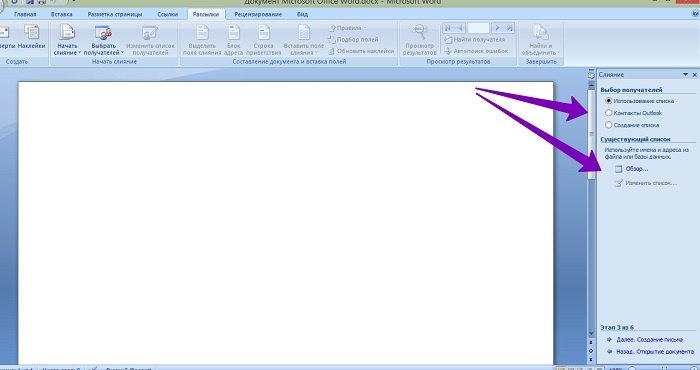The width and height of the screenshot is (700, 370).
Task: Select the Создание списка radio button
Action: pos(608,125)
